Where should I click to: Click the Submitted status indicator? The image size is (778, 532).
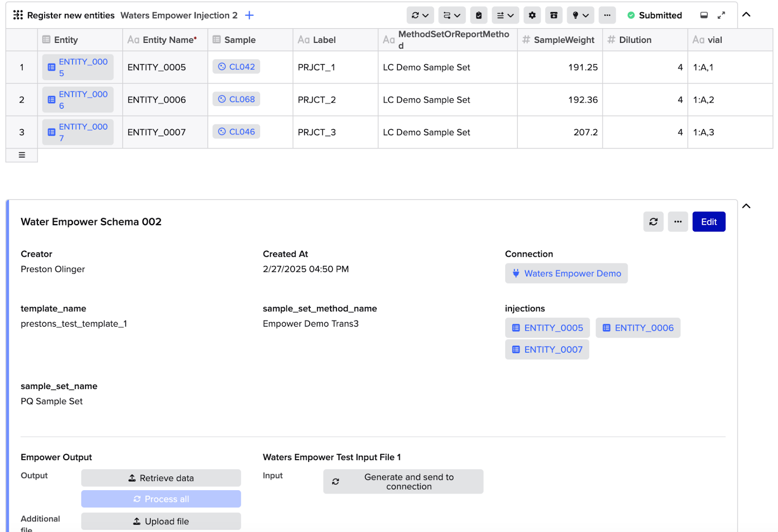point(654,15)
